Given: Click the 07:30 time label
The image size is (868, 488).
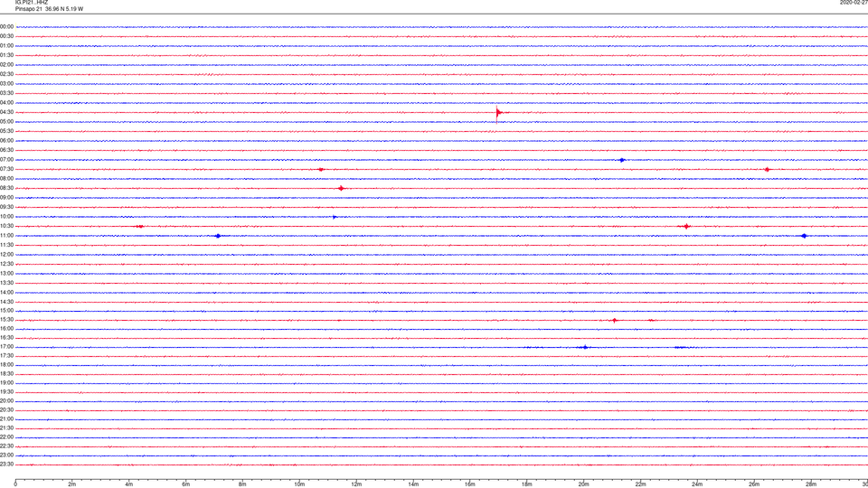Looking at the screenshot, I should coord(6,169).
